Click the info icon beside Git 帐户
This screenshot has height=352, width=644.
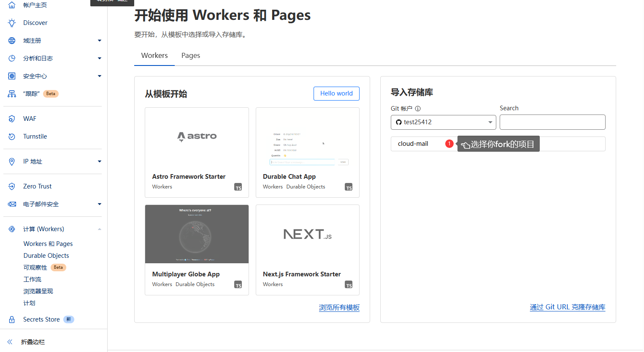418,108
